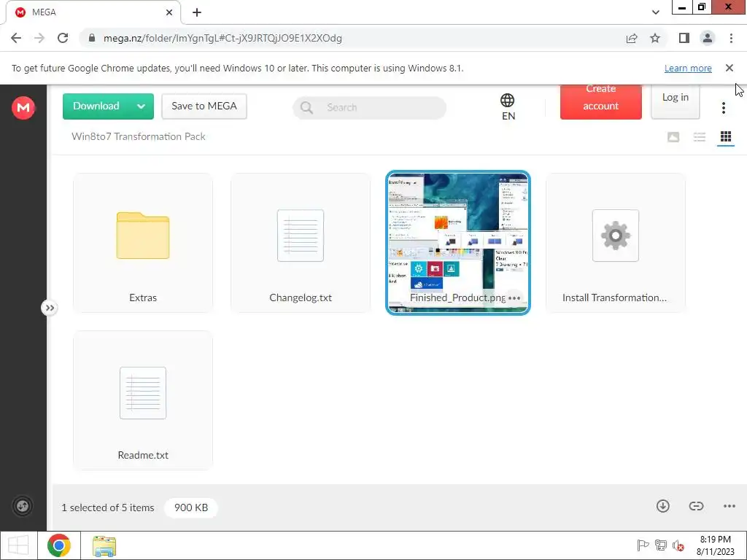Select the Readme.txt file
This screenshot has height=560, width=747.
pyautogui.click(x=143, y=400)
